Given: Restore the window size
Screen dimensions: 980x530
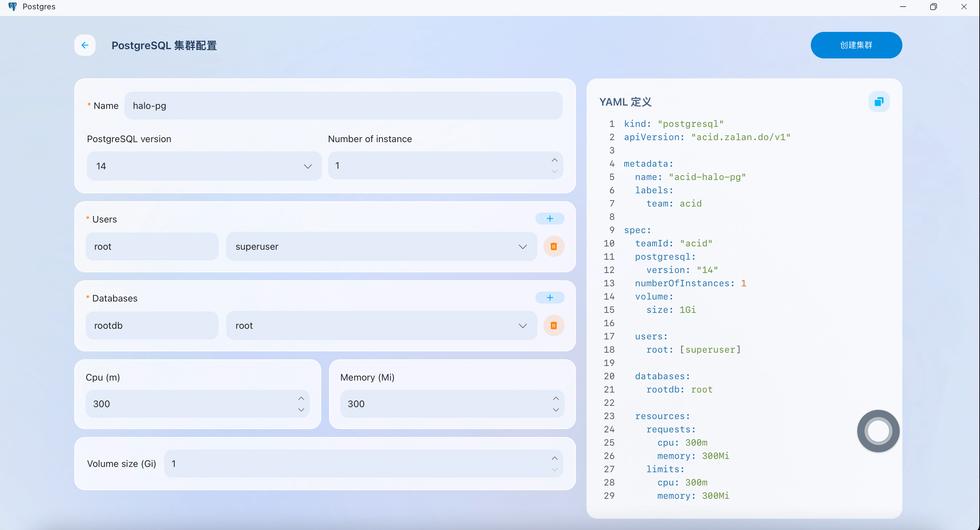Looking at the screenshot, I should [x=933, y=6].
